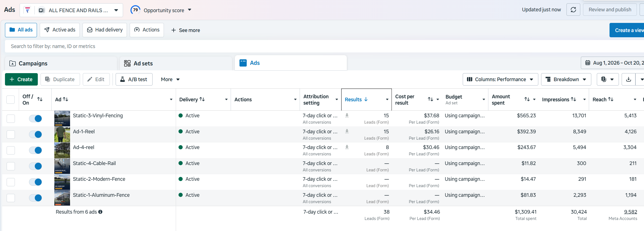The image size is (644, 231).
Task: Select the Had delivery filter tab
Action: tap(105, 30)
